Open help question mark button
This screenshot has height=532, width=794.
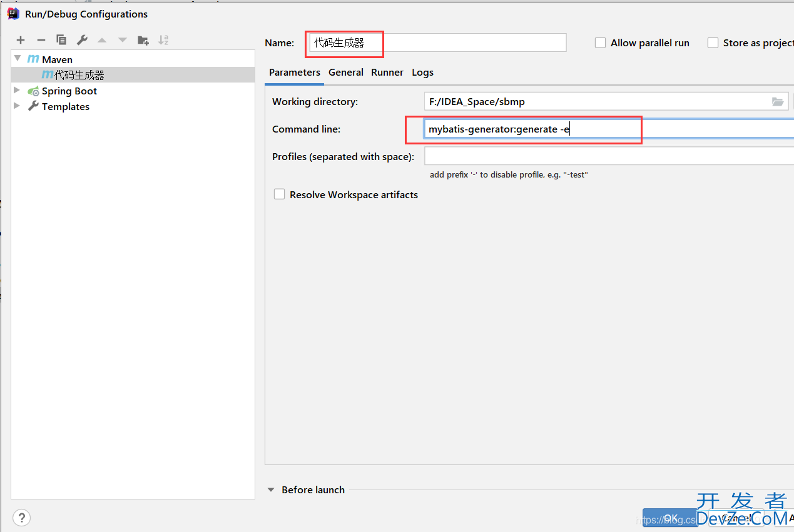[x=21, y=518]
